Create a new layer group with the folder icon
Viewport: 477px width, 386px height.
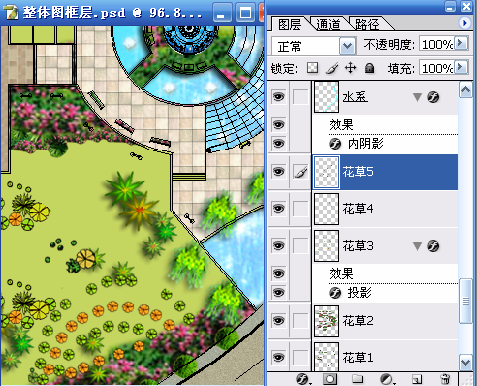[357, 379]
